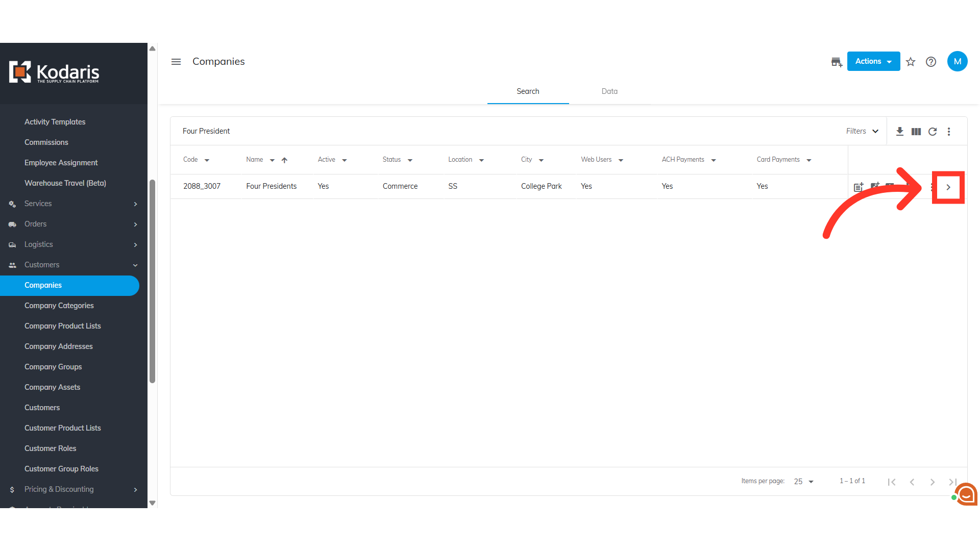The height and width of the screenshot is (551, 980).
Task: Change the items per page dropdown
Action: [803, 482]
